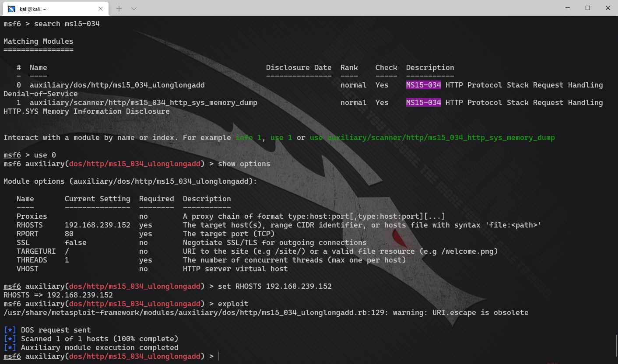
Task: Click the TARGETURI option name
Action: tap(36, 251)
